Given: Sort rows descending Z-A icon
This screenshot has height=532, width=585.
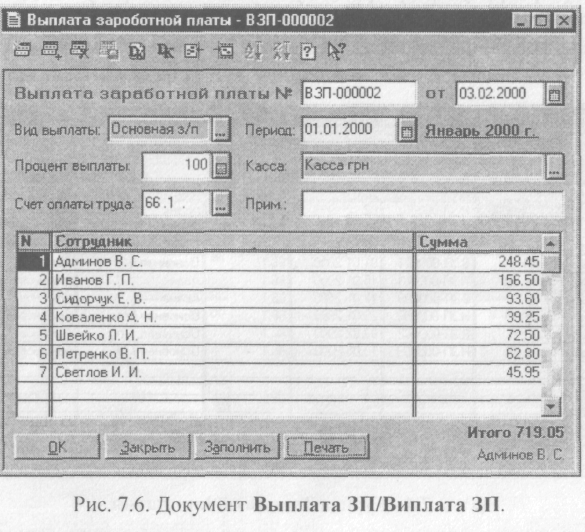Looking at the screenshot, I should (281, 51).
